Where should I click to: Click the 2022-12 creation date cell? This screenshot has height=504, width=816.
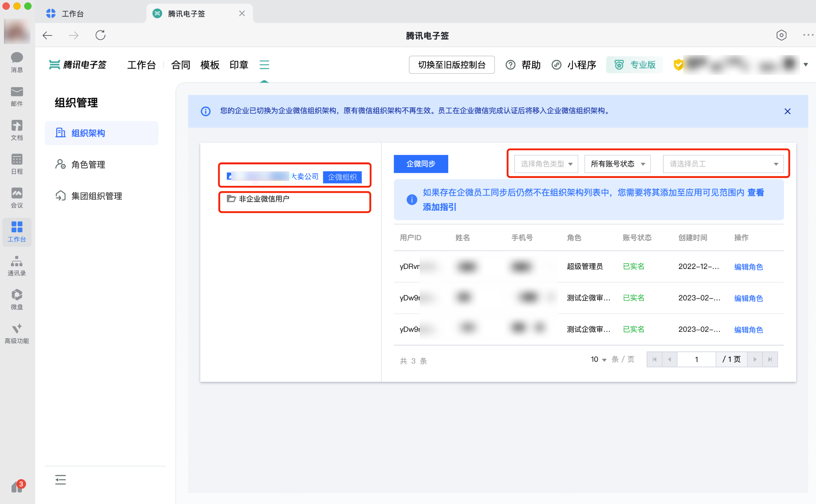click(x=698, y=266)
